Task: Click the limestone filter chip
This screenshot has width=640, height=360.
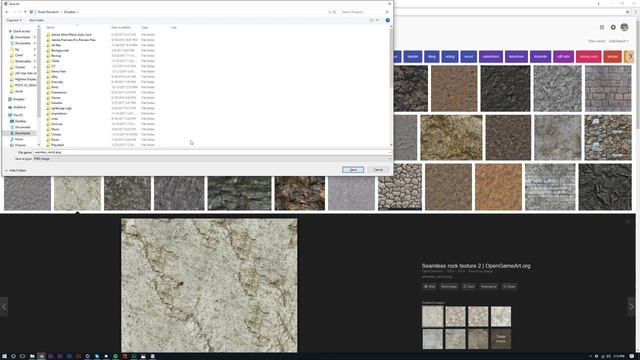Action: click(x=516, y=56)
